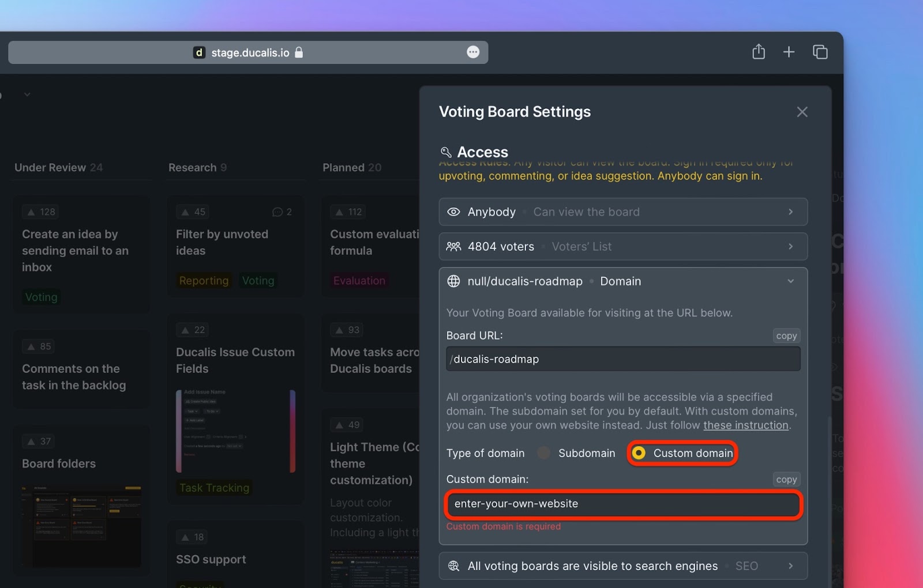
Task: Click upvote triangle on 37 card
Action: click(31, 442)
